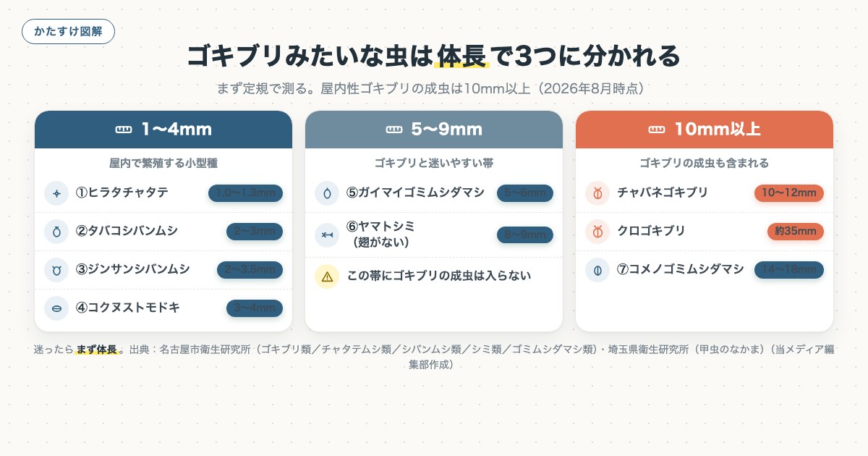
Task: Click the highlighted まず体長 footer text
Action: coord(97,350)
